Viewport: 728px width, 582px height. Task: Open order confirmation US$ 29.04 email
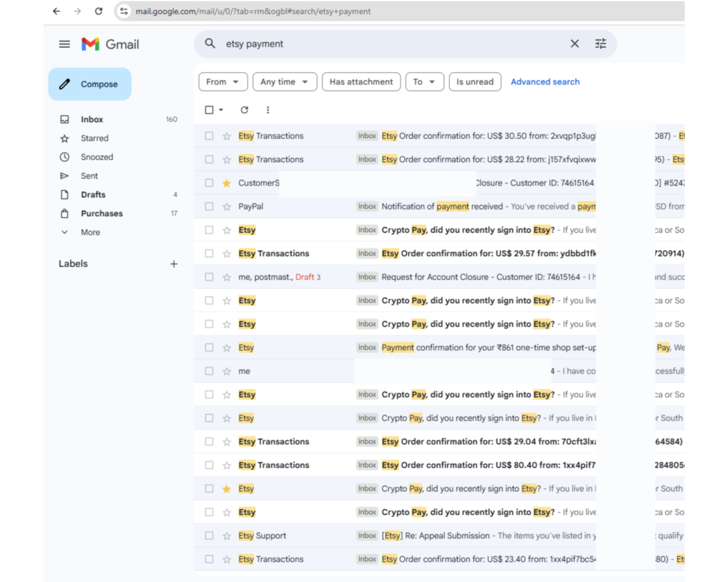point(439,442)
